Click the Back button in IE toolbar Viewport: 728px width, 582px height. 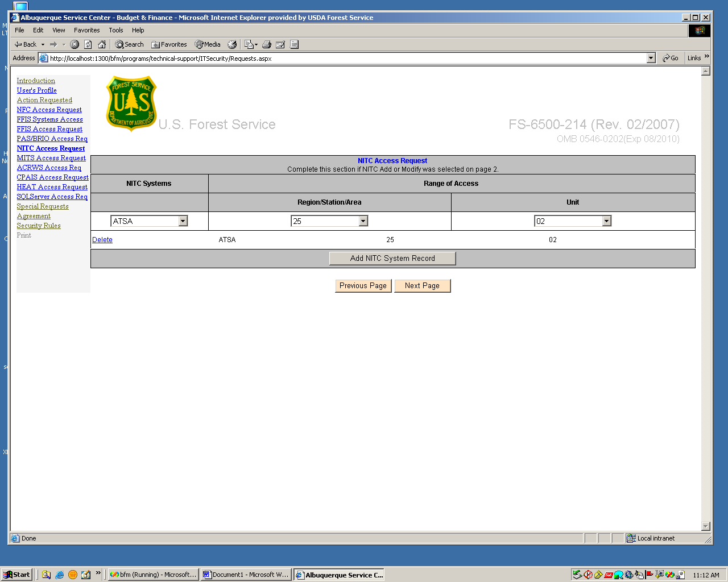26,44
